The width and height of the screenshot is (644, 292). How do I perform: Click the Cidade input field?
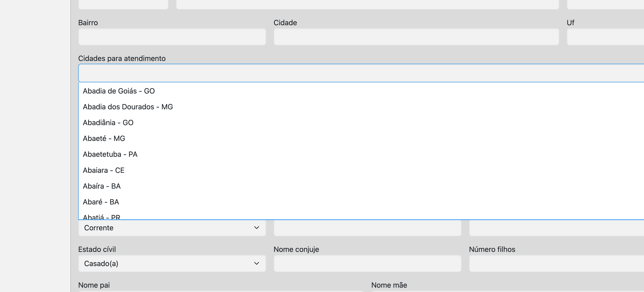pyautogui.click(x=416, y=37)
